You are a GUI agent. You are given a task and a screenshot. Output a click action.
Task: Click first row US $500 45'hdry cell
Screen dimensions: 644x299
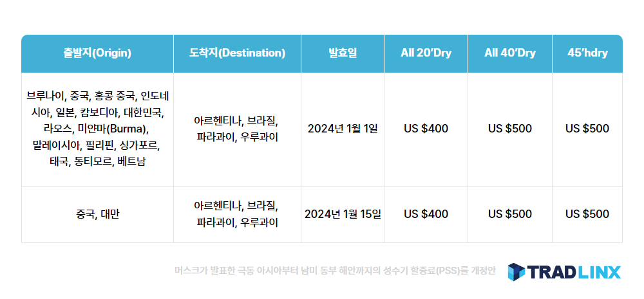click(x=587, y=129)
